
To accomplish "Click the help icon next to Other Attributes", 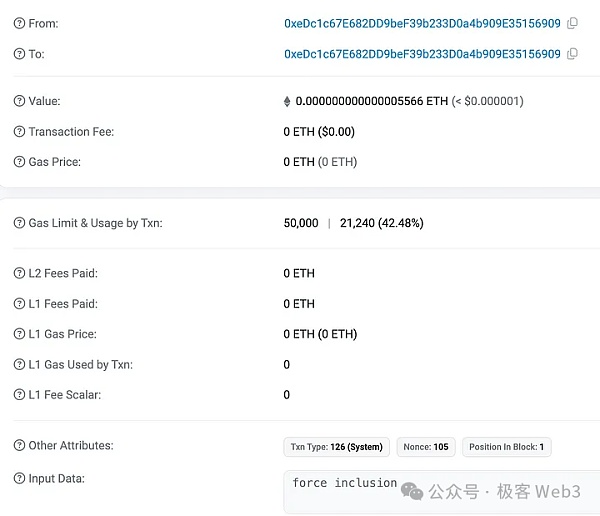I will pyautogui.click(x=19, y=445).
